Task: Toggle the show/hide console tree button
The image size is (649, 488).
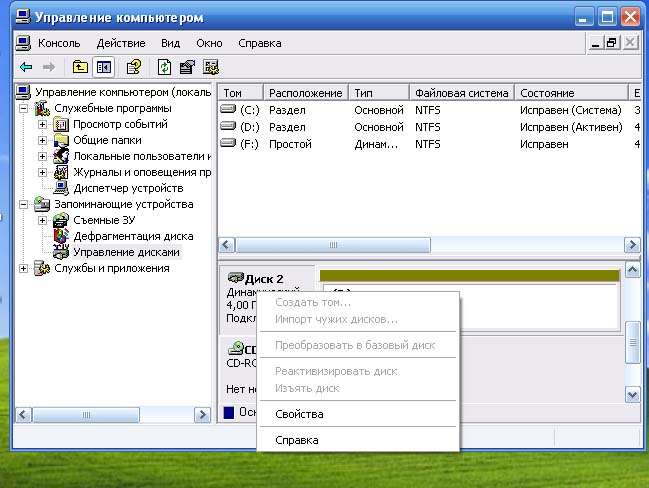Action: click(104, 67)
